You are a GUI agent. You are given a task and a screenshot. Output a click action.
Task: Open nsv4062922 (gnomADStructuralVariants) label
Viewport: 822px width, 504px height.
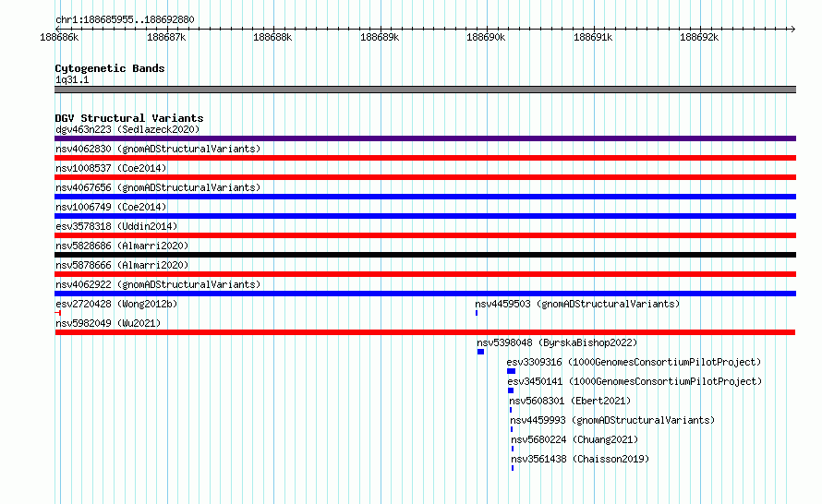point(158,284)
